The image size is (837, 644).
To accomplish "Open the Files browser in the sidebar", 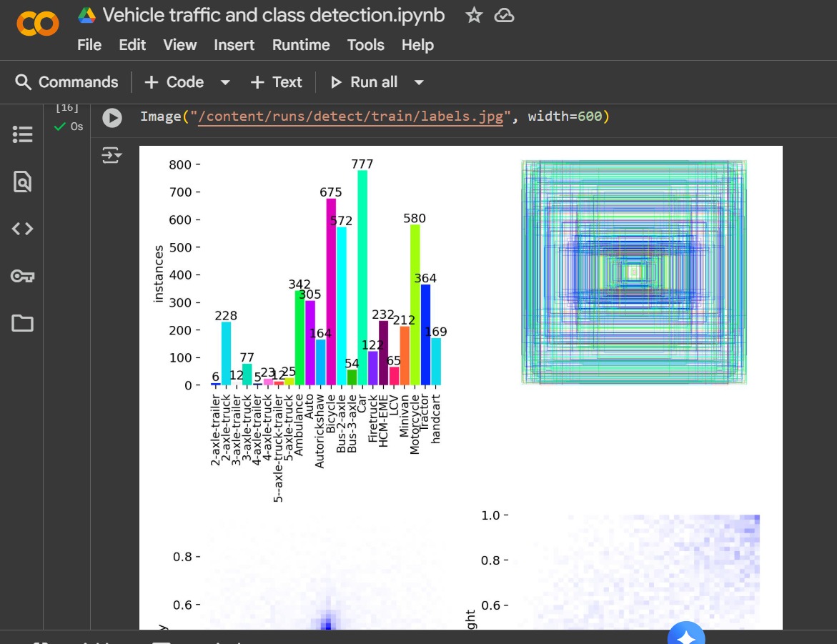I will coord(22,323).
